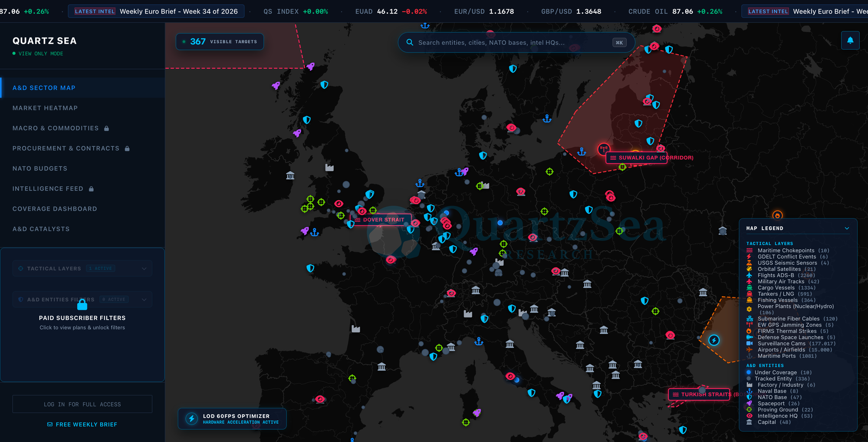Open the Intelligence Feed
The image size is (868, 442).
pyautogui.click(x=82, y=189)
